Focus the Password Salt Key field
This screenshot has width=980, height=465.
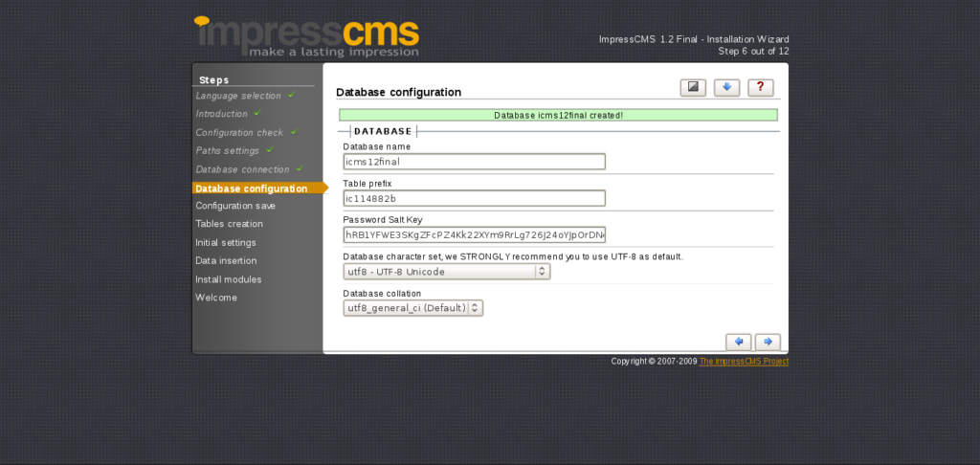tap(475, 235)
